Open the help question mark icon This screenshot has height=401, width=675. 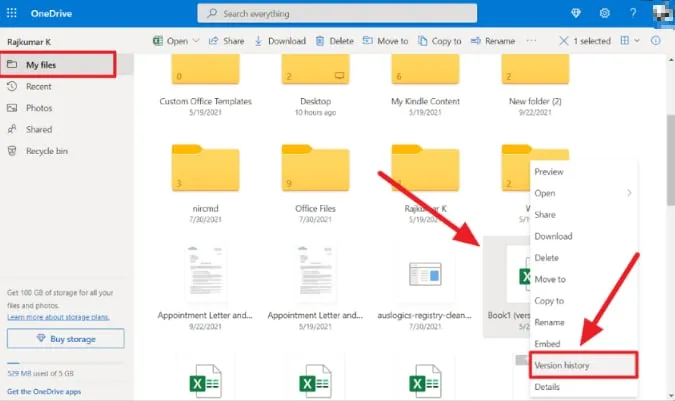coord(633,13)
